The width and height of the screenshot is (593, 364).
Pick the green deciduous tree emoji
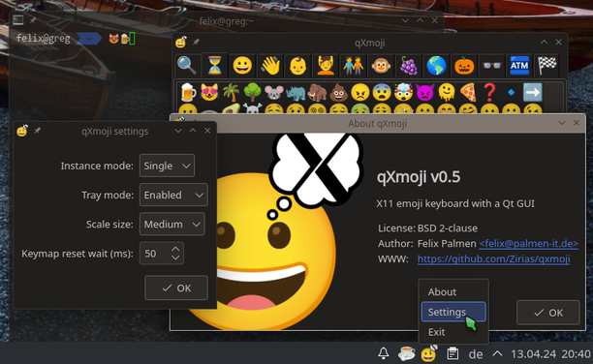point(252,92)
